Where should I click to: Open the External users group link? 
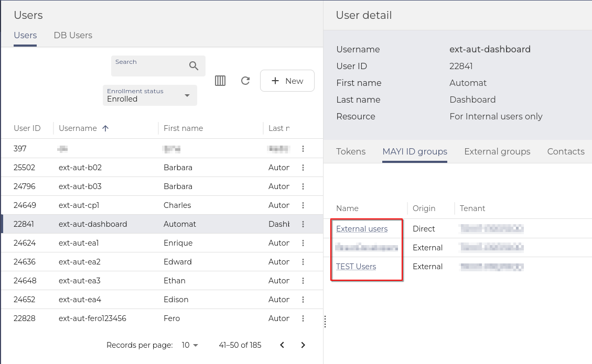point(362,229)
